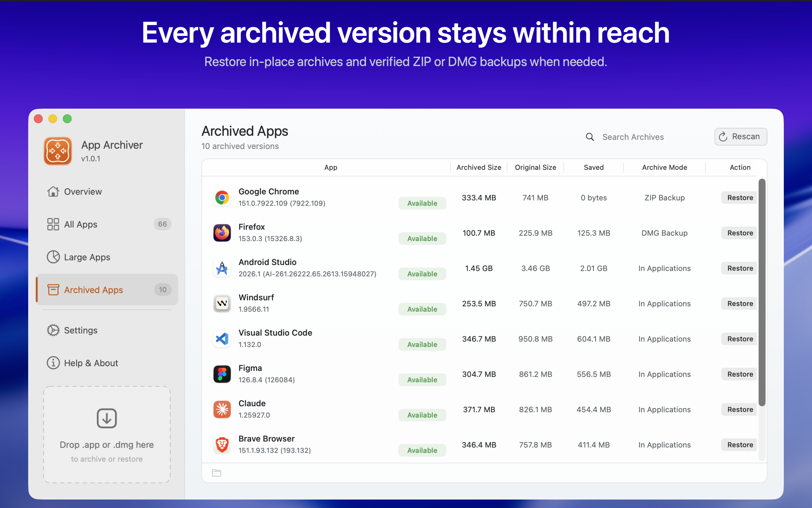The image size is (812, 508).
Task: Click Android Studio's '2.01 GB' saved value
Action: (x=593, y=268)
